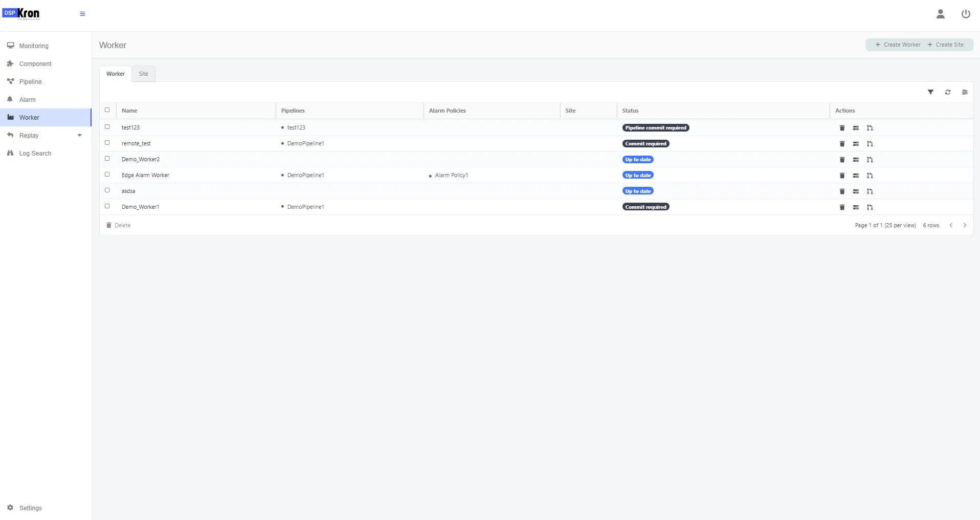Check the asdsa row checkbox
The image size is (980, 520).
point(107,190)
